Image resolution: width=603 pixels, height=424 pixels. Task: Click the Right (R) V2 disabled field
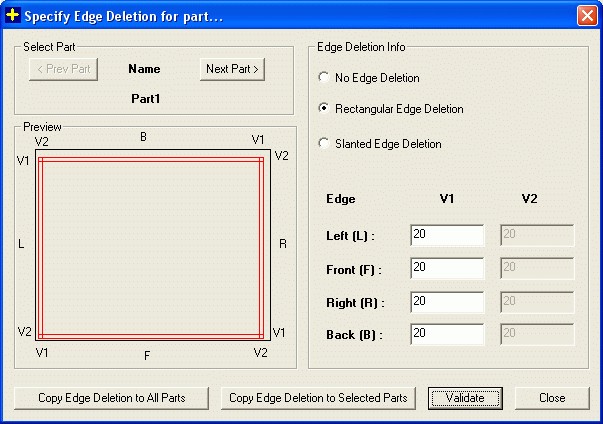point(537,302)
